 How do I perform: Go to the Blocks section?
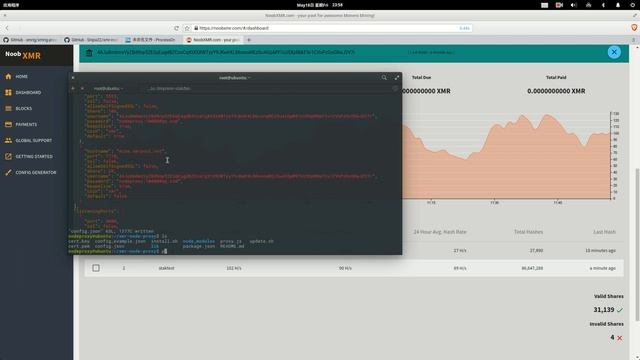[18, 109]
